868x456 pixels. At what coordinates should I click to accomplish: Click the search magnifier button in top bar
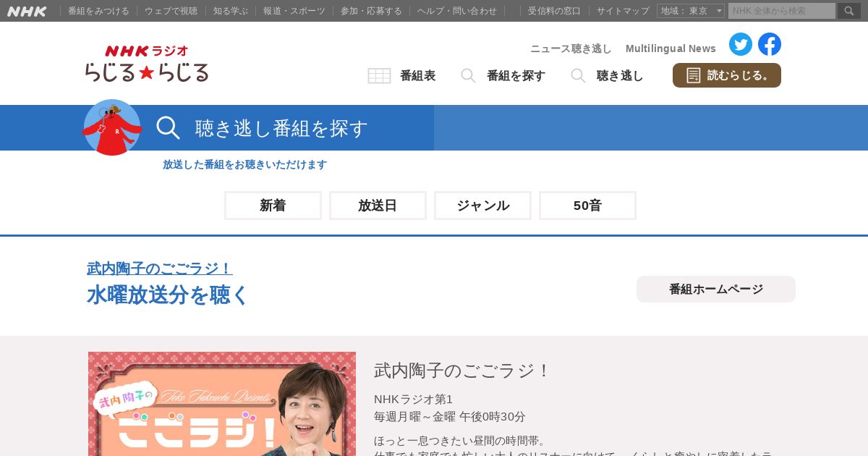pos(849,11)
